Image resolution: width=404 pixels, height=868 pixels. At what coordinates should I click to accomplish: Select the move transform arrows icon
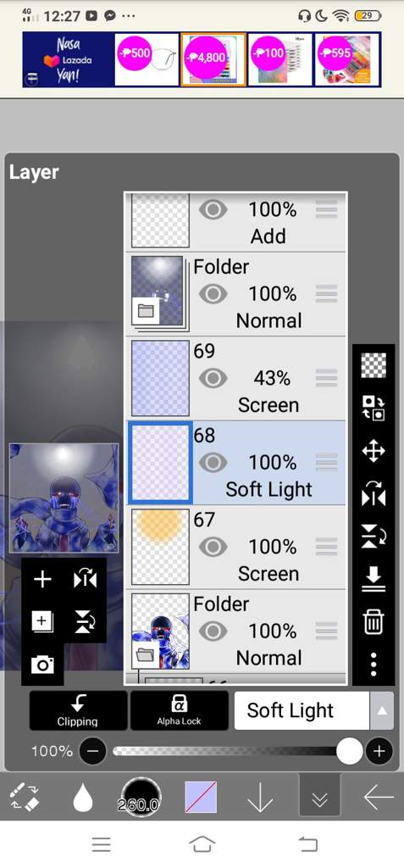(374, 451)
